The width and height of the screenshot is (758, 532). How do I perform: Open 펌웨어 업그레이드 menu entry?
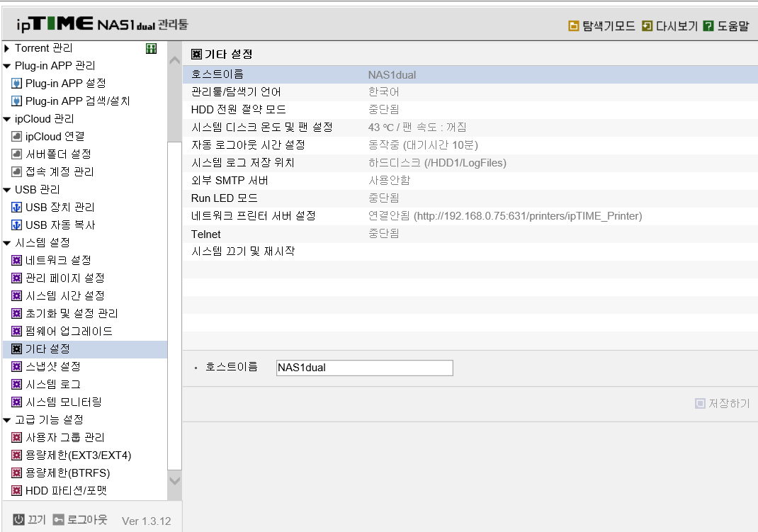click(69, 331)
